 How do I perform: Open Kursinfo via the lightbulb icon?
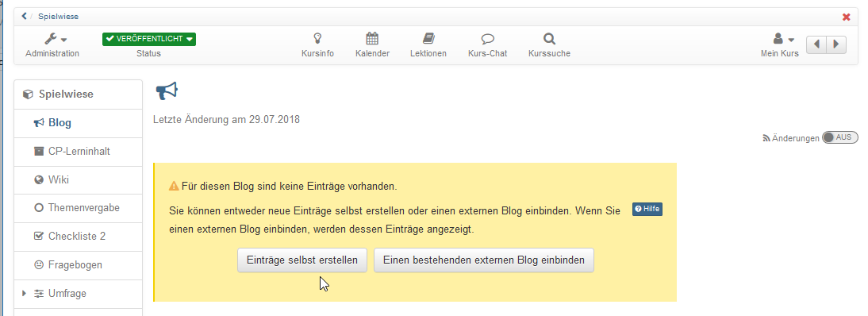[x=317, y=45]
